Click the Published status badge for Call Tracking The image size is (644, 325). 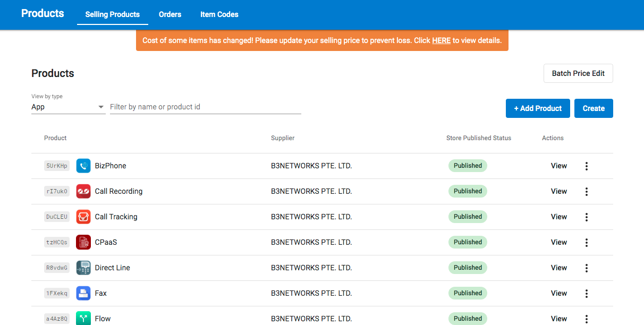[468, 217]
